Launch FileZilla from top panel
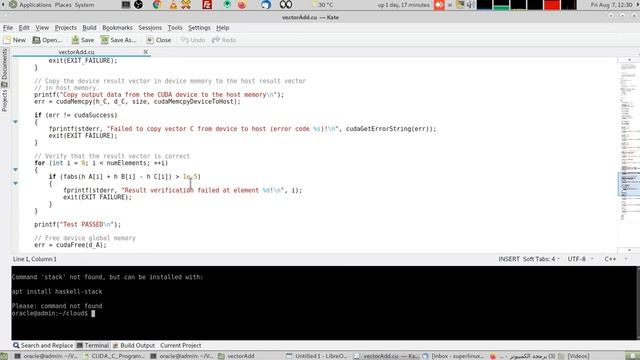The image size is (640, 360). click(207, 5)
